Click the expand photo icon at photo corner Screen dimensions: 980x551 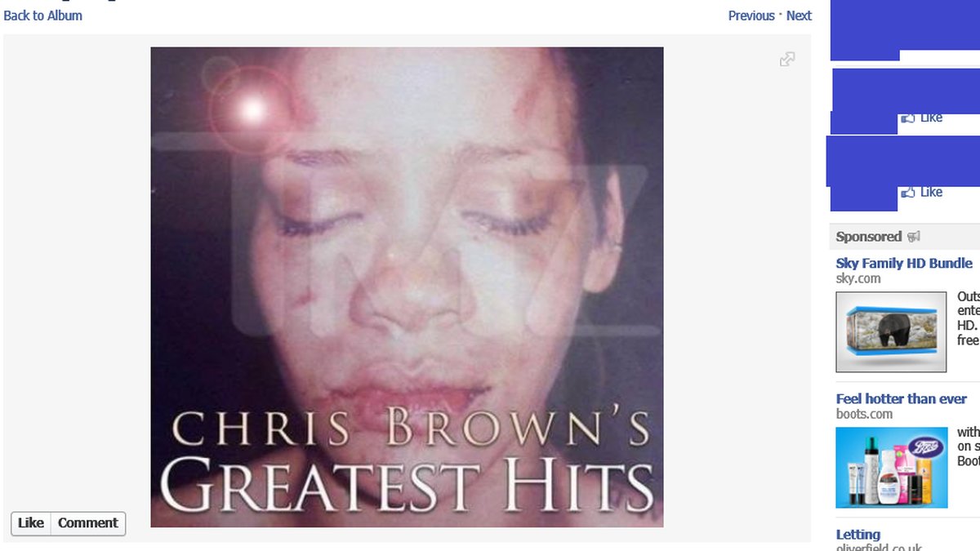(x=787, y=59)
